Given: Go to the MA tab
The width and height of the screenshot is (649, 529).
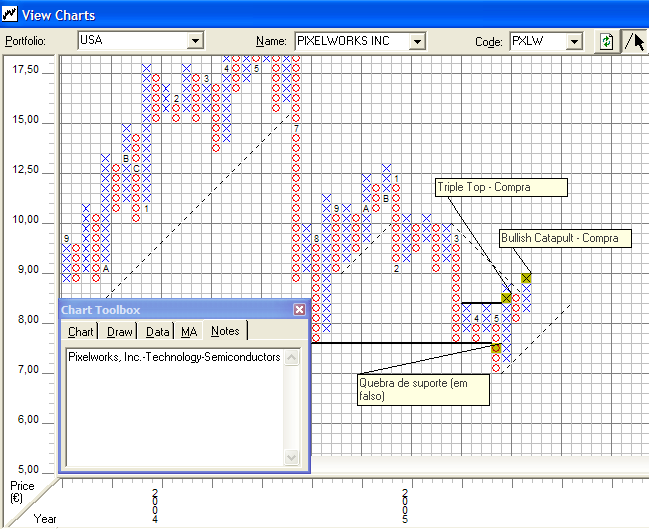Looking at the screenshot, I should coord(189,332).
